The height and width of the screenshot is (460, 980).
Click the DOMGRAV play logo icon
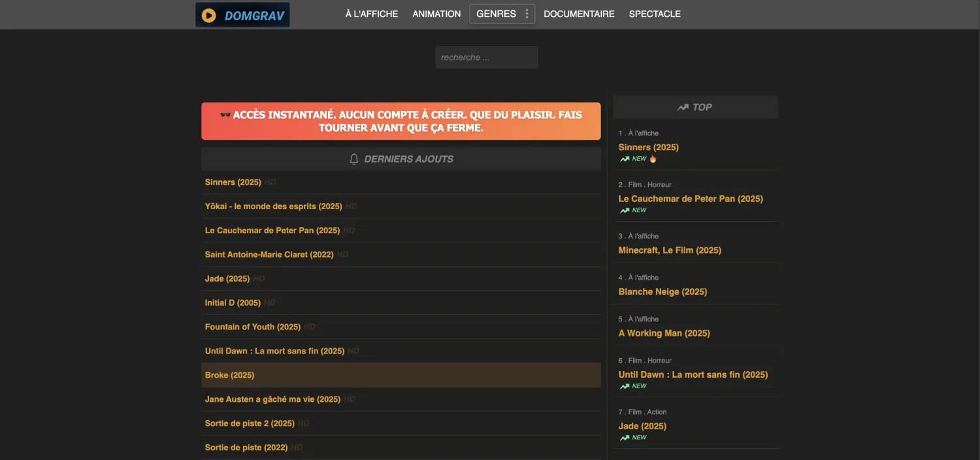click(209, 16)
